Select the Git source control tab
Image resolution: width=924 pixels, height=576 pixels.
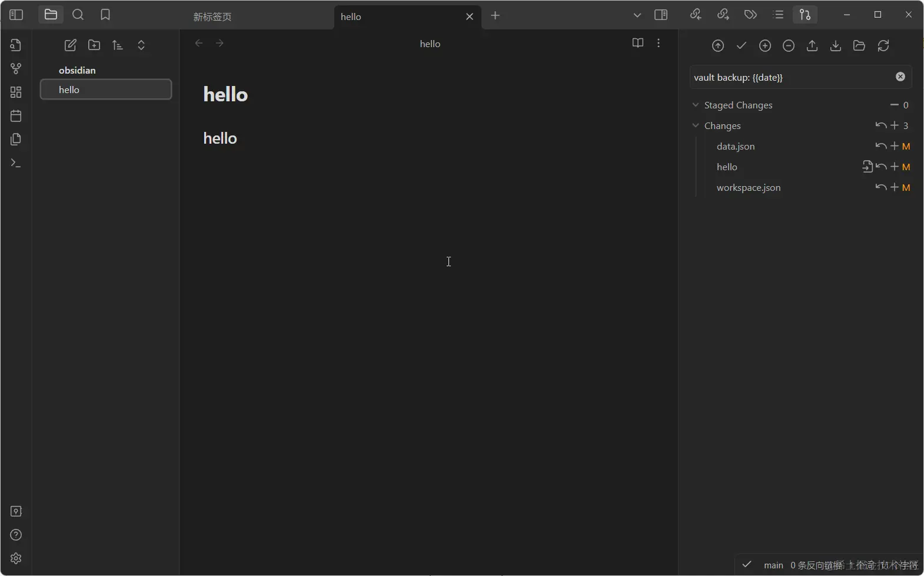[x=805, y=15]
